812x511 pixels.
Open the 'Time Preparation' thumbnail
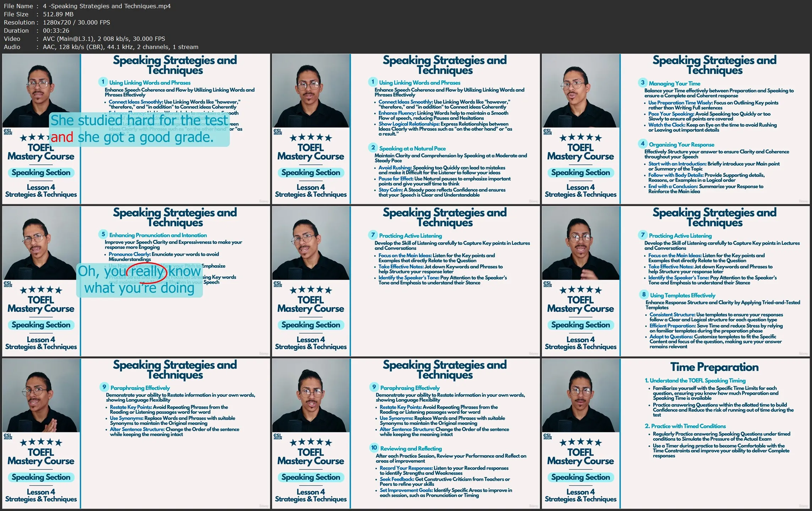tap(676, 434)
